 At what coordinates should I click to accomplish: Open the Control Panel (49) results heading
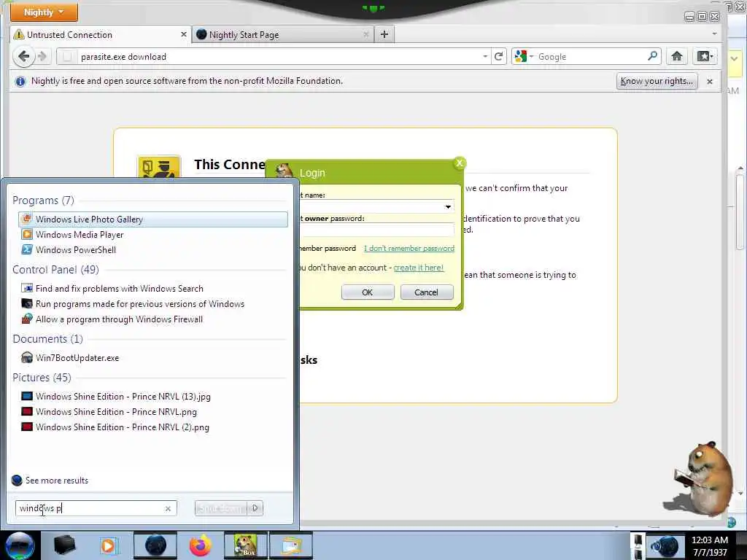pos(55,270)
